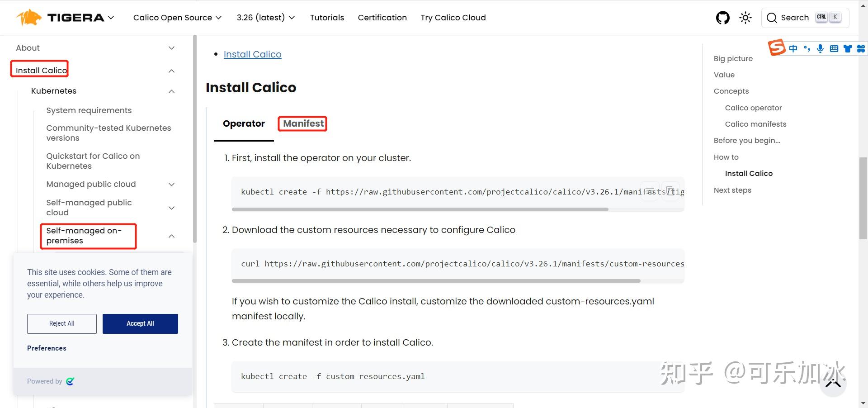The image size is (868, 408).
Task: Open the 3.26 (latest) version dropdown
Action: 265,18
